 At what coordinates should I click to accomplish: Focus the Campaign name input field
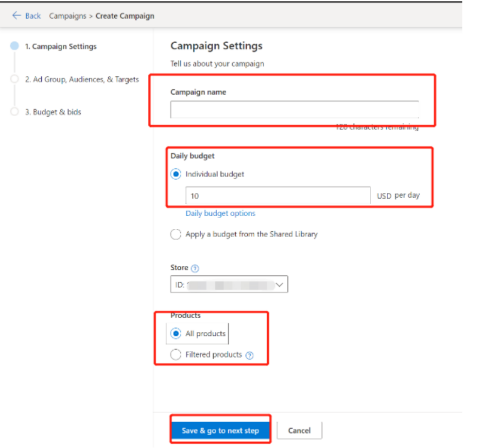pos(294,109)
